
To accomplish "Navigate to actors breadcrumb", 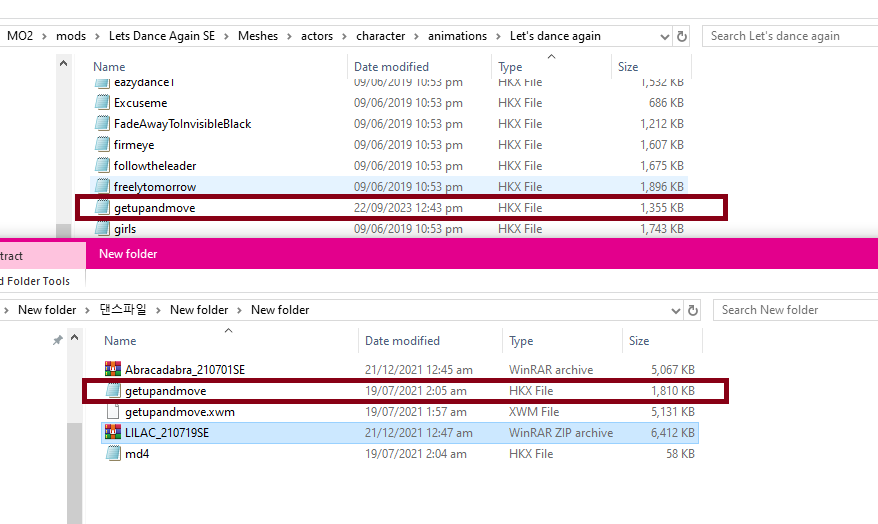I will pos(317,36).
